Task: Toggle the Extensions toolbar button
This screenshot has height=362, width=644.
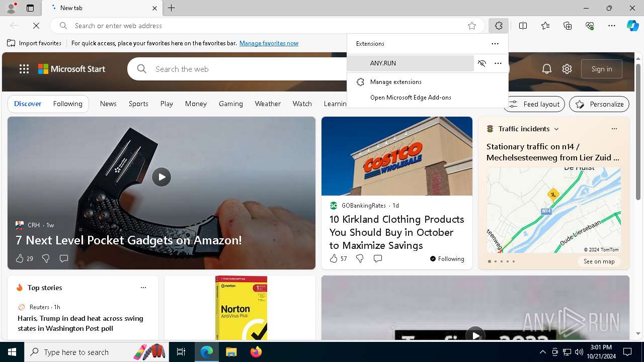Action: (x=499, y=26)
